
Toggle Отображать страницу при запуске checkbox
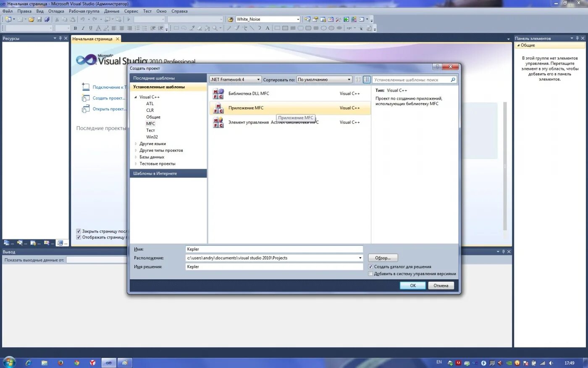(79, 237)
